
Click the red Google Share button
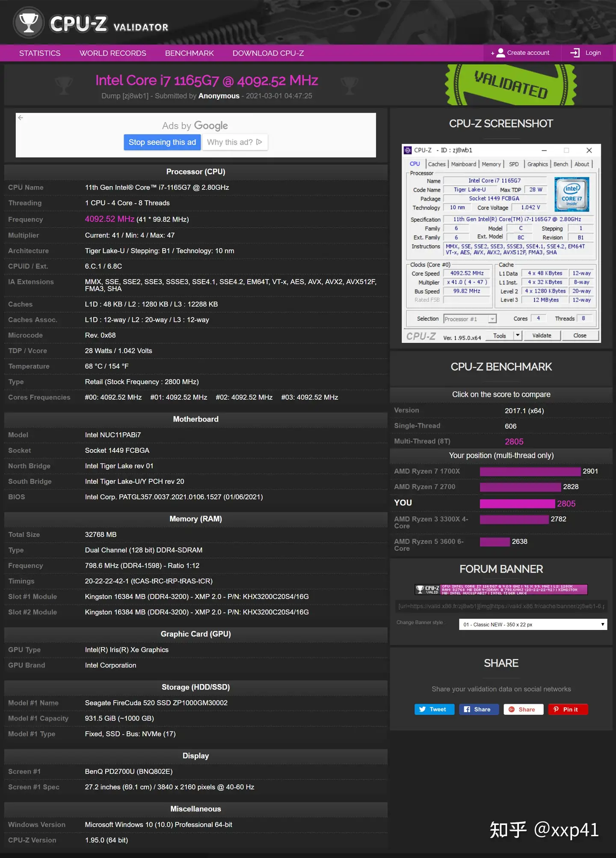[x=523, y=710]
